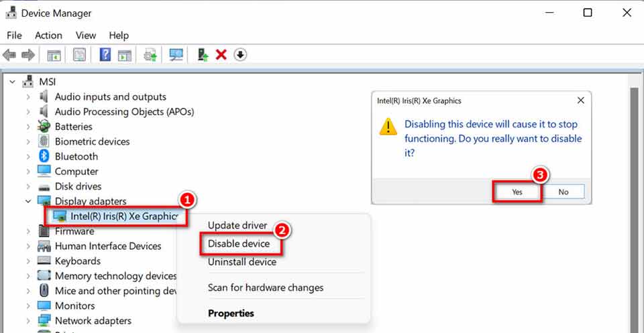Image resolution: width=644 pixels, height=333 pixels.
Task: Open the Action menu
Action: coord(48,36)
